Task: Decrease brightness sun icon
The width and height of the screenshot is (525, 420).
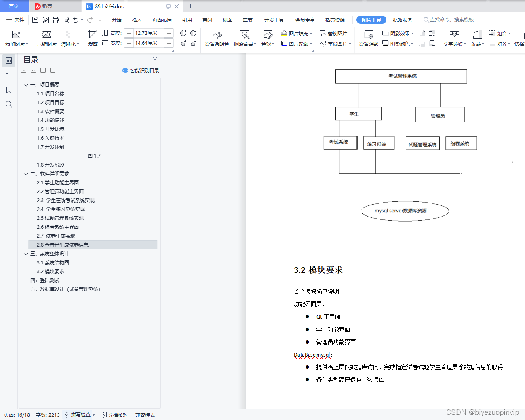Action: pos(193,43)
